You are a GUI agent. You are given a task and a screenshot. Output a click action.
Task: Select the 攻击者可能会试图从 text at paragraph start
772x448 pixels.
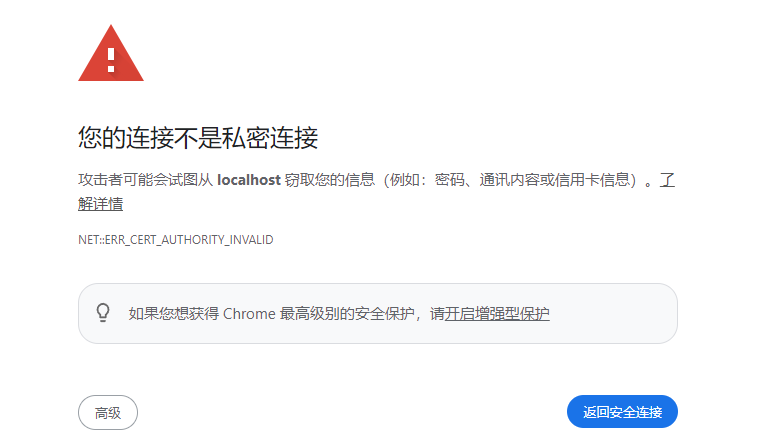pos(145,180)
